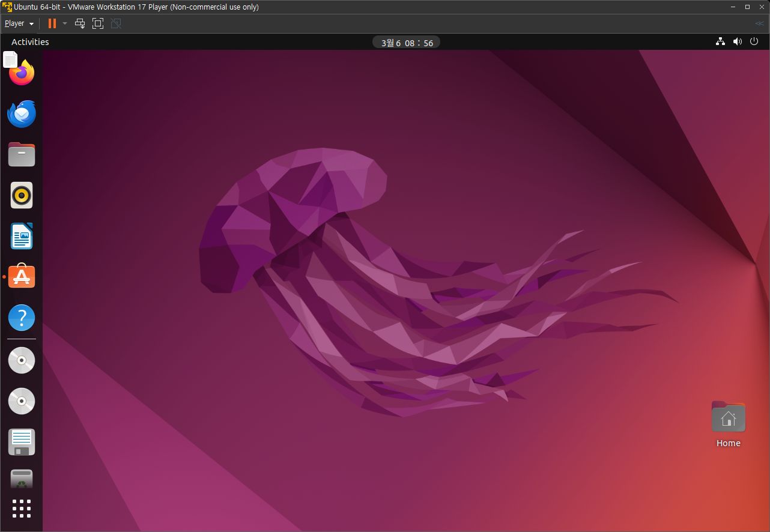Image resolution: width=770 pixels, height=532 pixels.
Task: Click the network indicator in the top bar
Action: point(720,41)
